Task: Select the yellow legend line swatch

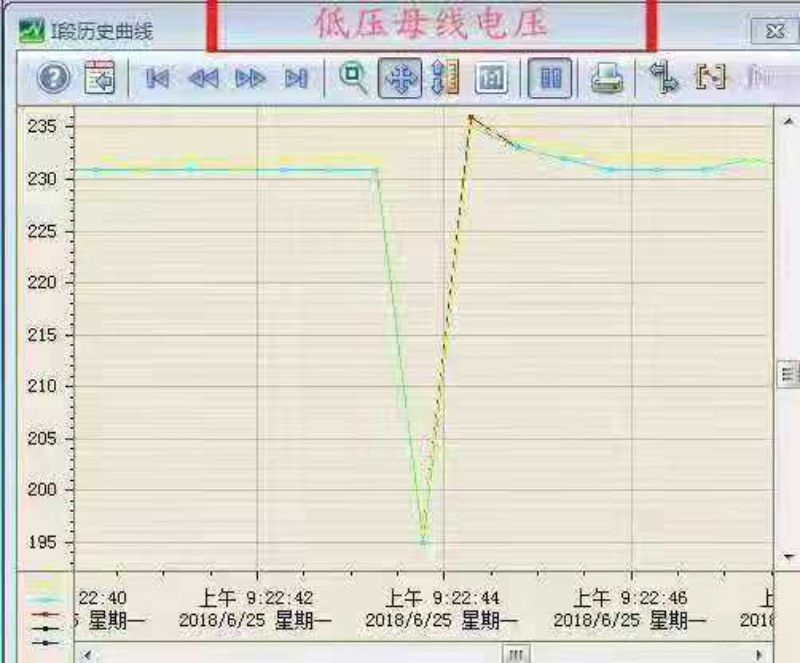Action: 44,585
